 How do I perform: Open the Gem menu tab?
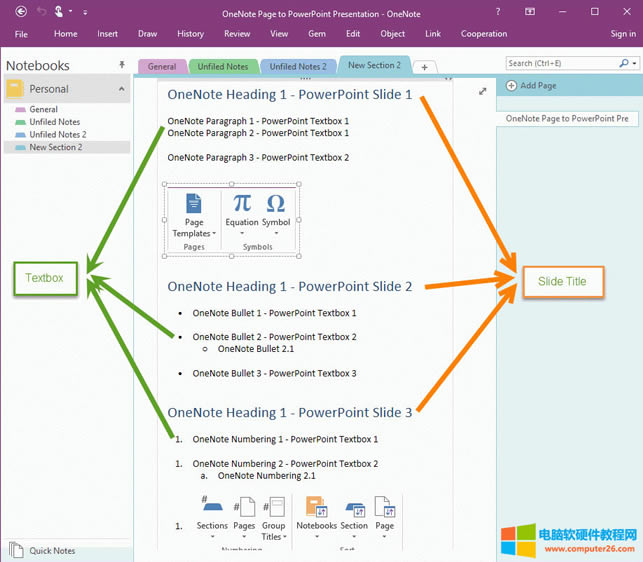tap(317, 34)
